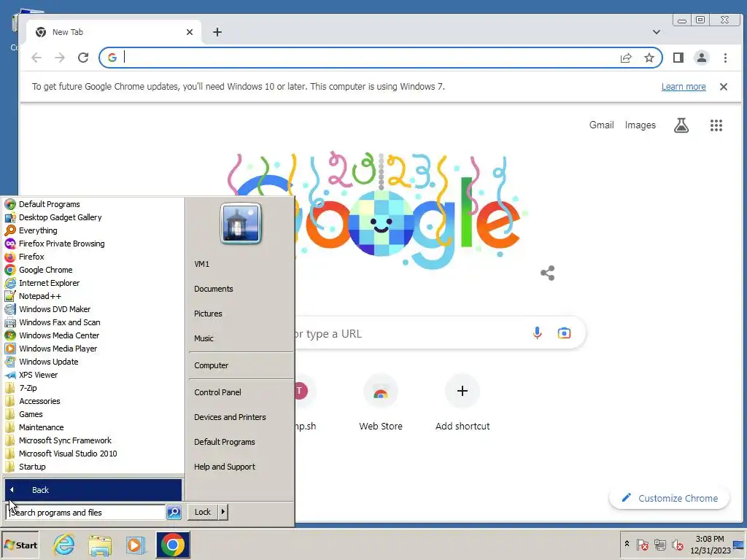Click Back in the Start menu
Viewport: 747px width, 560px height.
coord(93,490)
